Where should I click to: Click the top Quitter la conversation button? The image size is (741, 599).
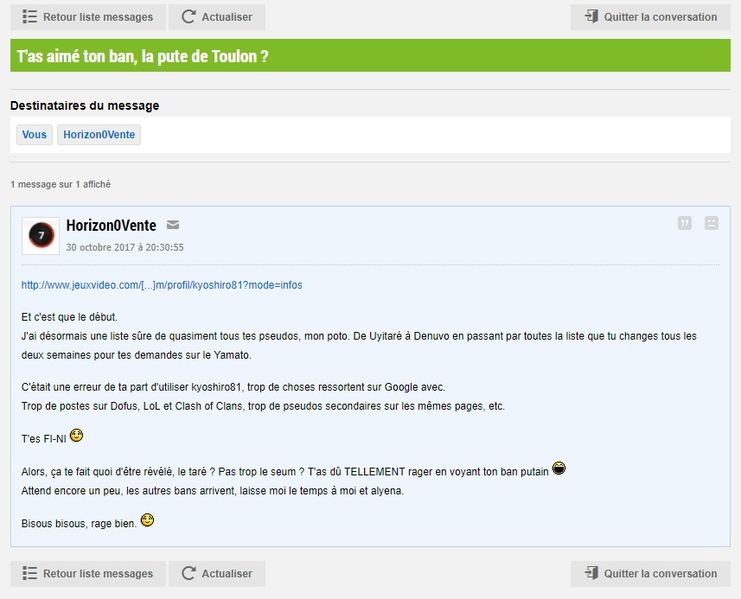pyautogui.click(x=650, y=17)
